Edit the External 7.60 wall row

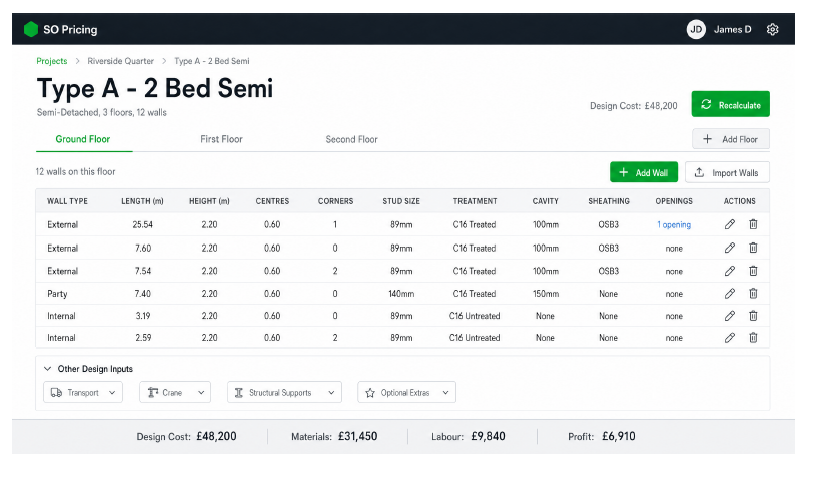[730, 248]
